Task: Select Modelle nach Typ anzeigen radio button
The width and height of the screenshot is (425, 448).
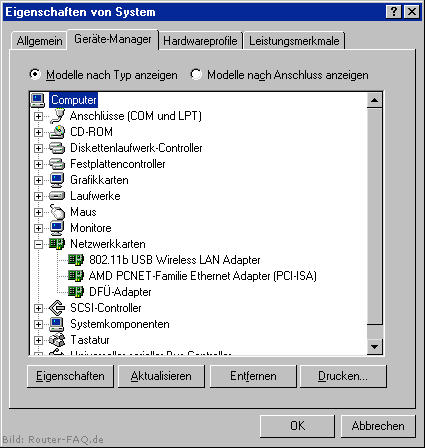Action: [x=35, y=74]
